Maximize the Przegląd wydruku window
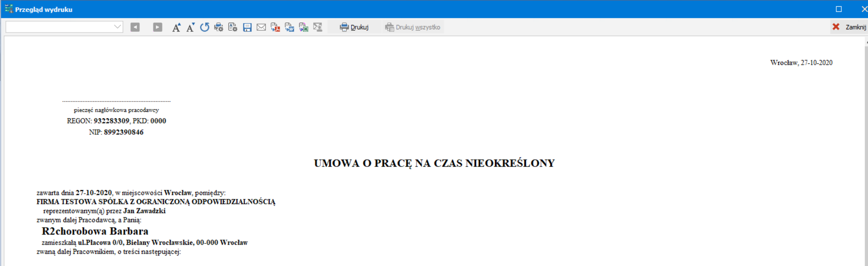The image size is (868, 266). point(839,9)
